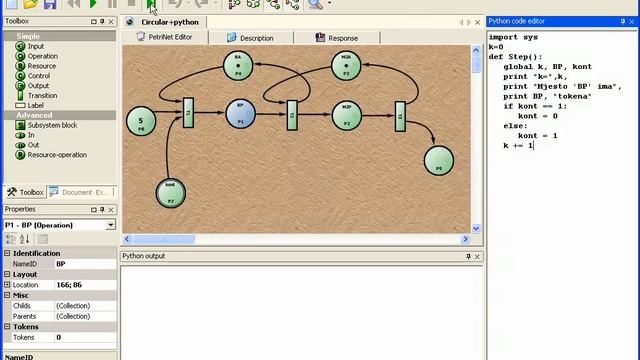Open the PetriNet Editor tab
The height and width of the screenshot is (360, 640).
(165, 37)
